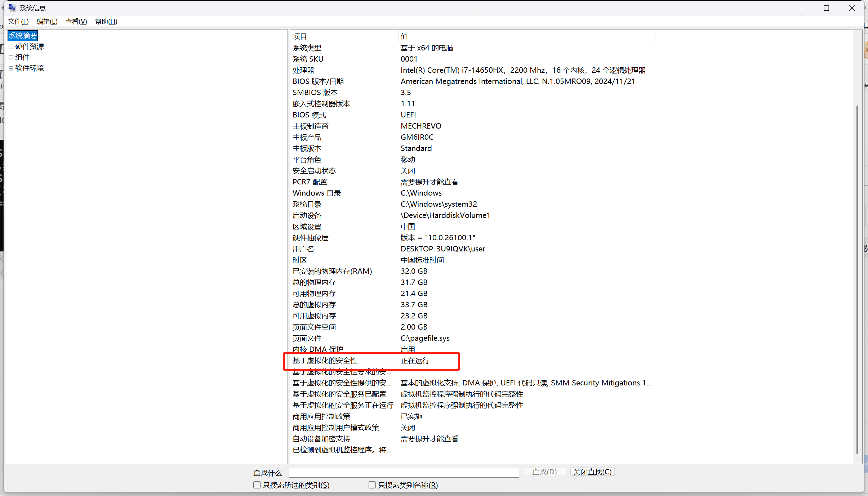The height and width of the screenshot is (496, 868).
Task: Maximize the 系统信息 window
Action: tap(826, 8)
